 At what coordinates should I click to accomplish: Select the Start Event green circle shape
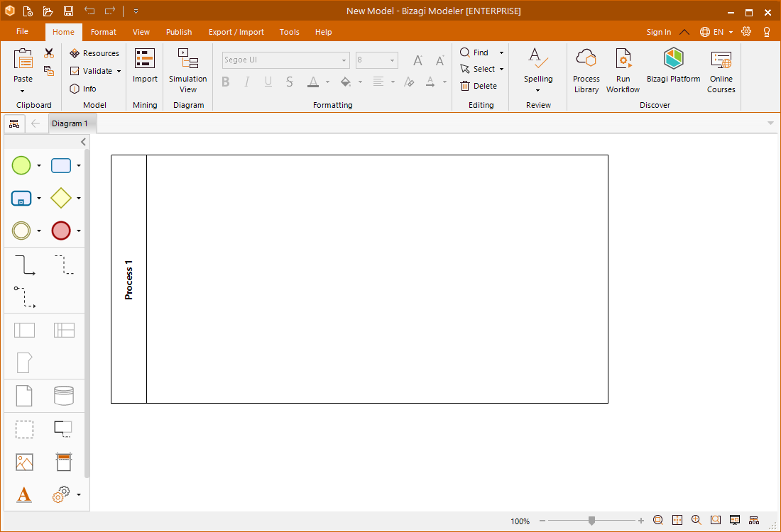21,165
